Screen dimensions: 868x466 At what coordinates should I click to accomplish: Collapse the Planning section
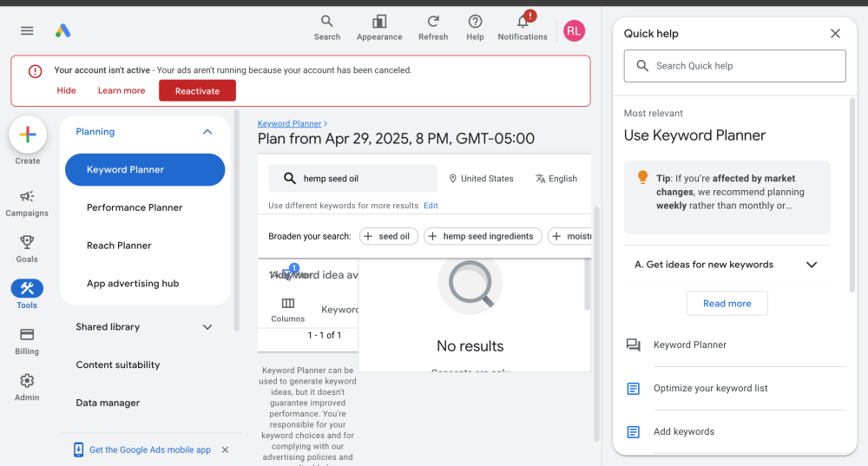[x=207, y=132]
